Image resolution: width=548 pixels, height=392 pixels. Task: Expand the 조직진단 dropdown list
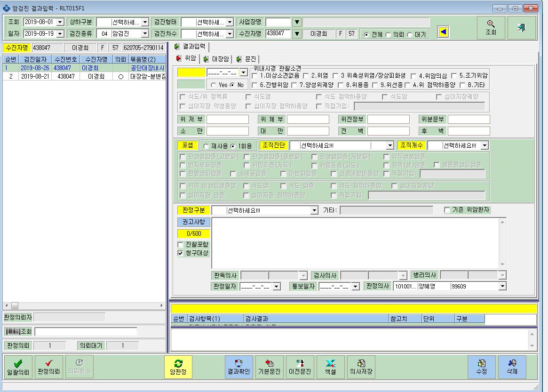pyautogui.click(x=390, y=145)
